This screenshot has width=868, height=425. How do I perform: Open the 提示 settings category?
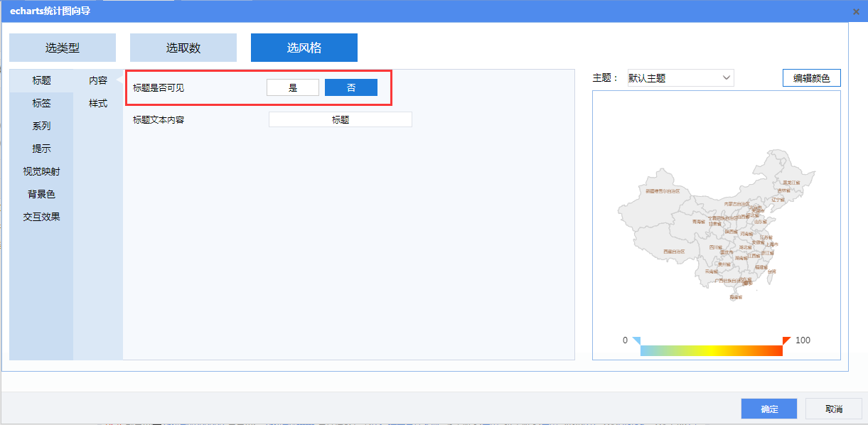[x=41, y=149]
